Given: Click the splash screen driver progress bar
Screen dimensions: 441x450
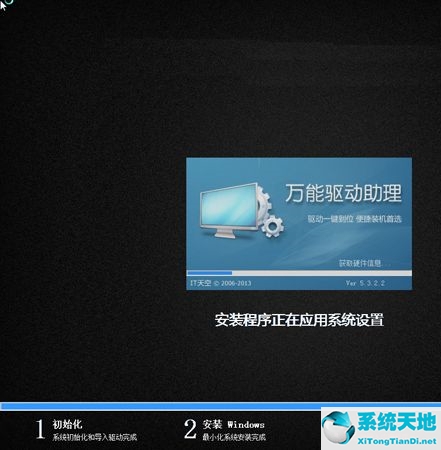Looking at the screenshot, I should (x=299, y=273).
